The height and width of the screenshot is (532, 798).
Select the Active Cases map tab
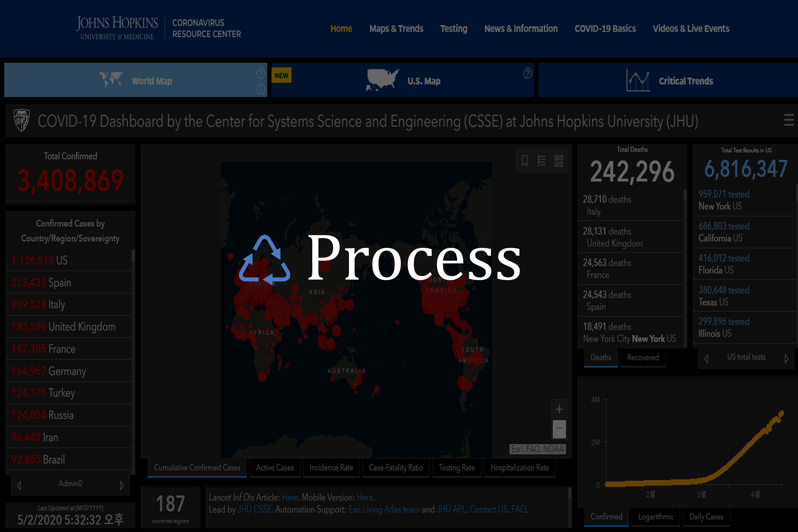click(275, 468)
